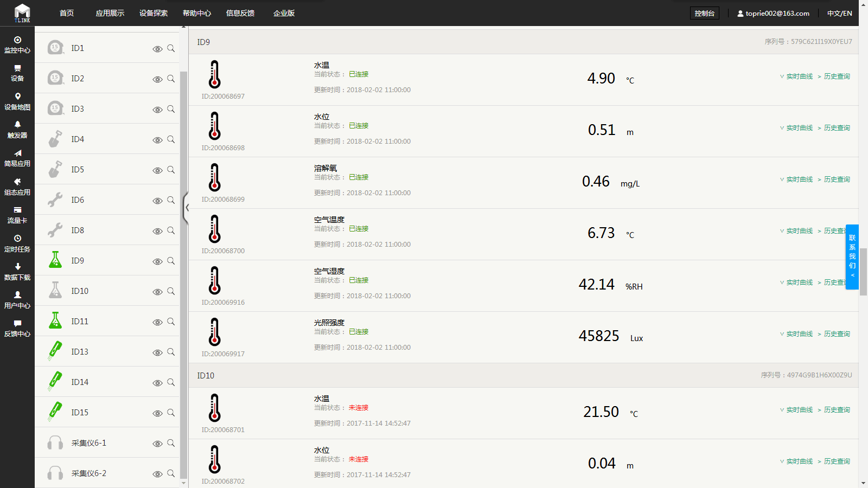The width and height of the screenshot is (868, 488).
Task: Open the 联系我们 contact side tab
Action: click(x=852, y=256)
